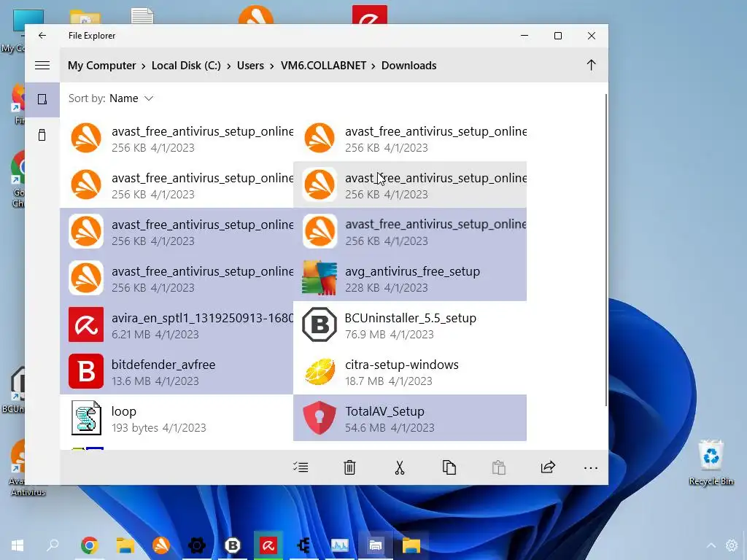Click the file list vertical scrollbar
Image resolution: width=747 pixels, height=560 pixels.
606,250
